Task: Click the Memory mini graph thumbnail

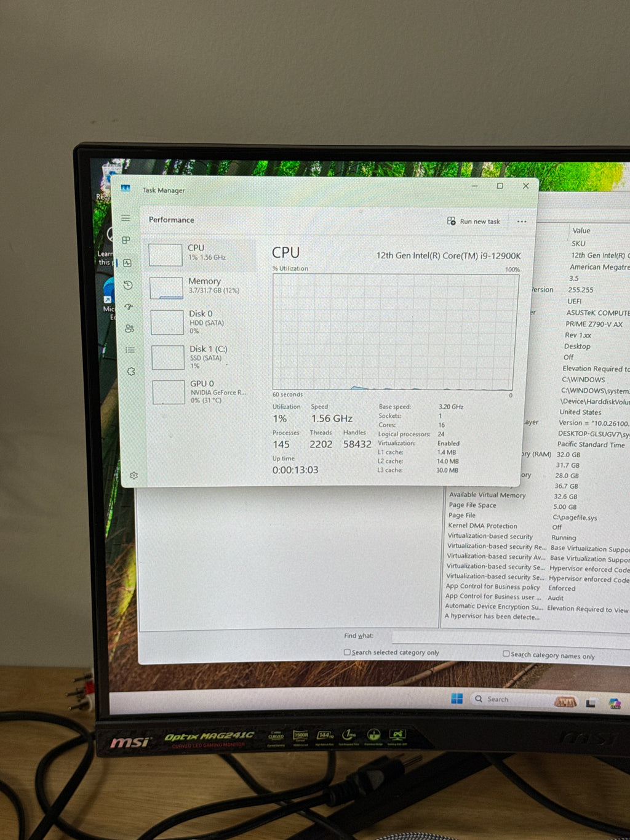Action: tap(166, 288)
